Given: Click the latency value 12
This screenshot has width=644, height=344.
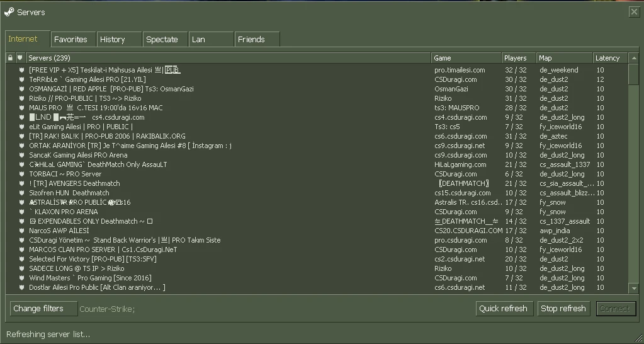Looking at the screenshot, I should (x=601, y=79).
